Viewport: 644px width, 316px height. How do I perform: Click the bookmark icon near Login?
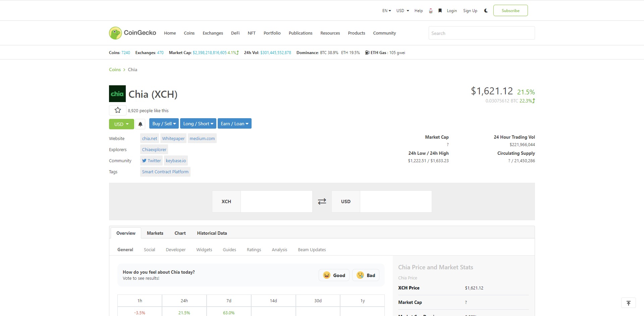pos(440,10)
